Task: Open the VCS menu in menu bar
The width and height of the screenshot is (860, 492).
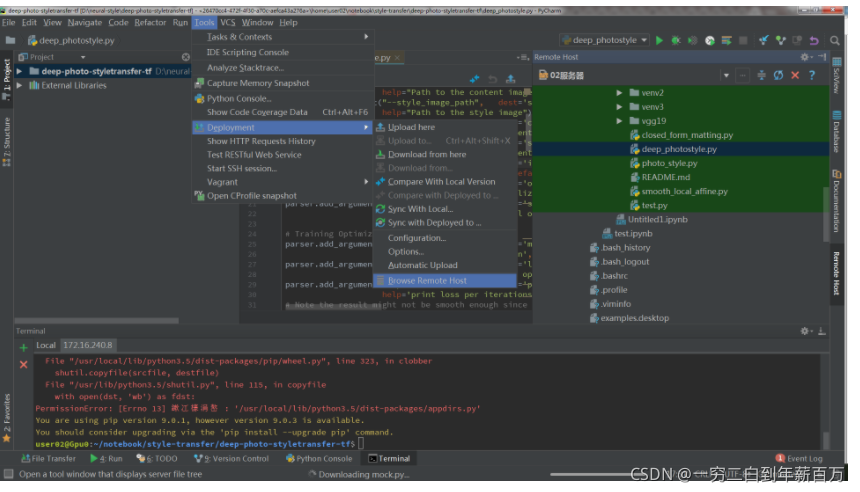Action: click(228, 22)
